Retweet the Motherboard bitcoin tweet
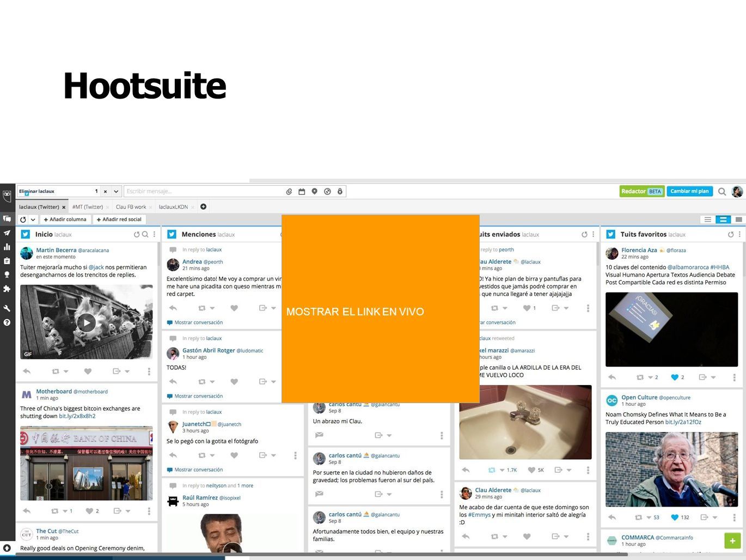This screenshot has width=746, height=560. [55, 511]
